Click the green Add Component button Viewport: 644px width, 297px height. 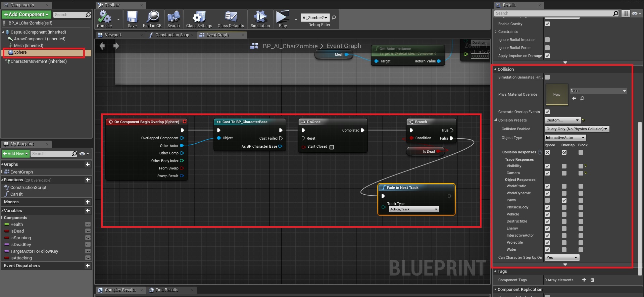(x=26, y=14)
